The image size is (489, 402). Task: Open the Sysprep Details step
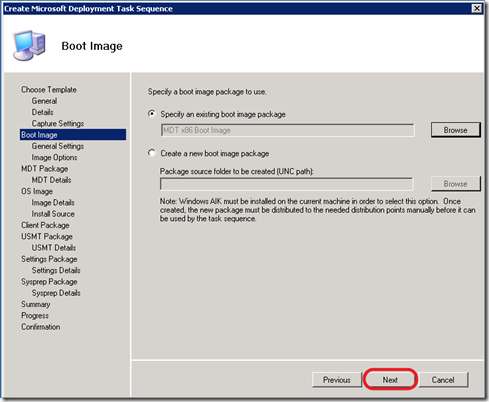pyautogui.click(x=56, y=293)
